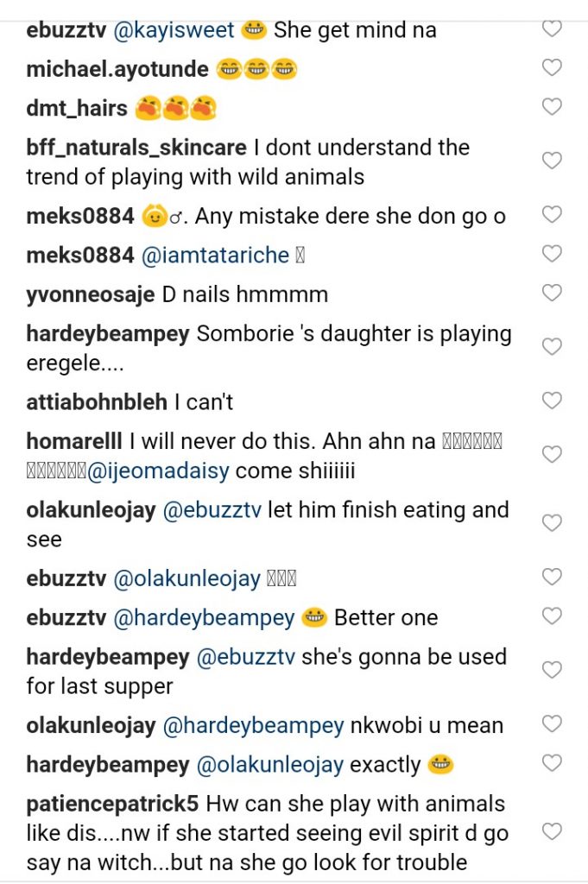Image resolution: width=588 pixels, height=884 pixels.
Task: Open the @kayisweet mention
Action: pyautogui.click(x=173, y=30)
